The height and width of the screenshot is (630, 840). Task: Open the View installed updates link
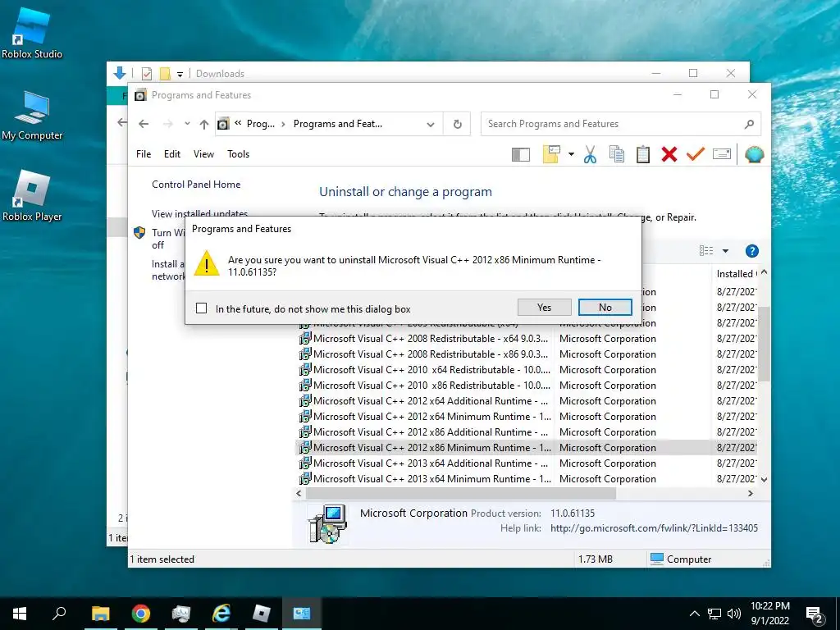pyautogui.click(x=199, y=213)
